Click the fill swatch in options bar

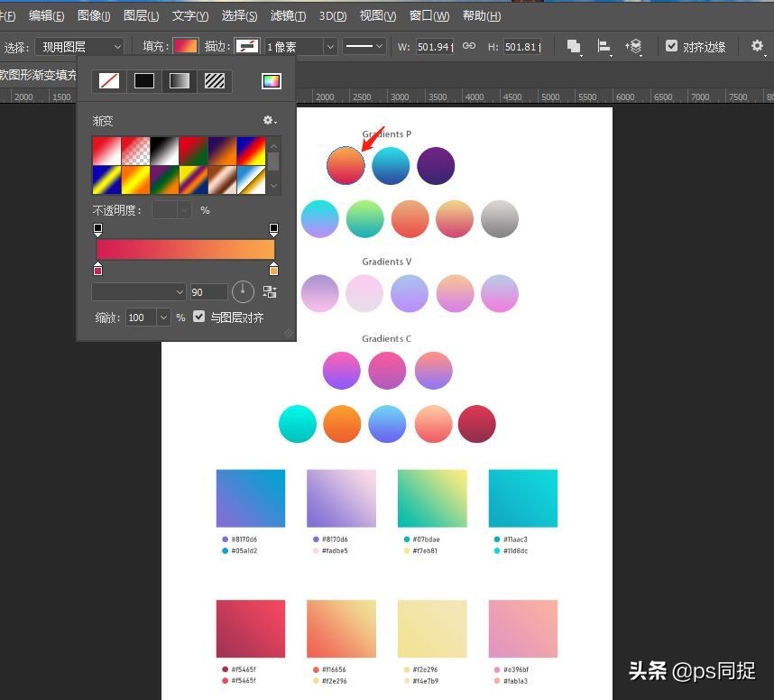186,46
